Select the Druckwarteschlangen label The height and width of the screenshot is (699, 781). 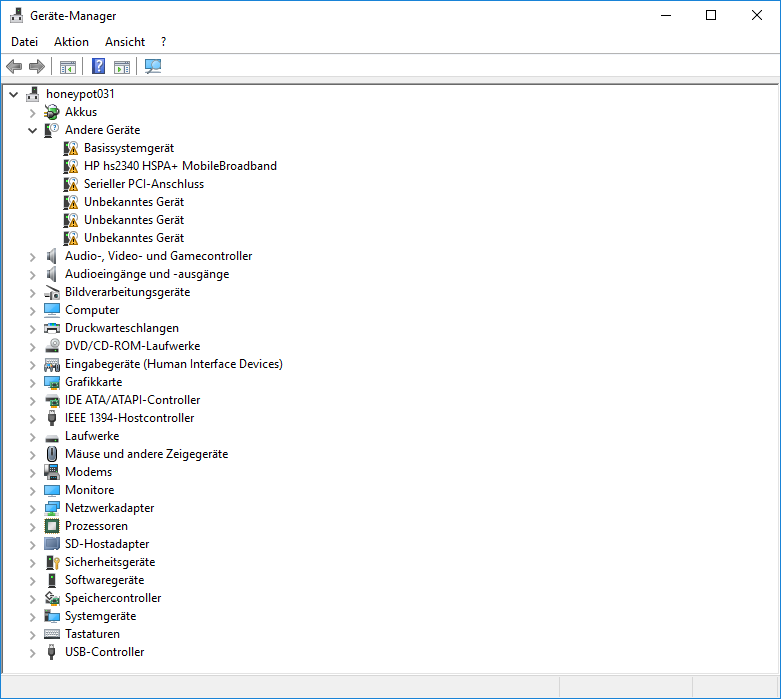(x=122, y=328)
